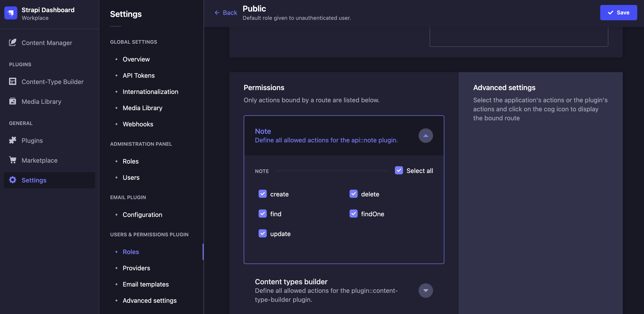Click the Strapi Dashboard workspace logo

11,13
